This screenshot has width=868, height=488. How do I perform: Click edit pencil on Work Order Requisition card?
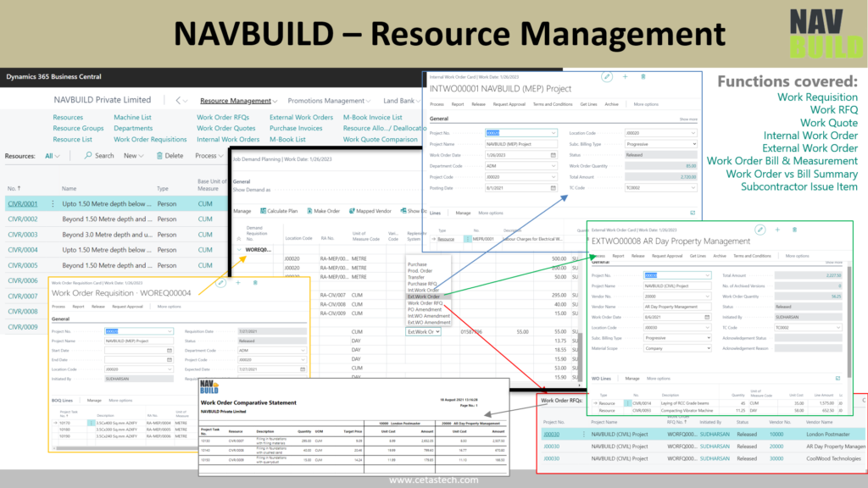221,282
